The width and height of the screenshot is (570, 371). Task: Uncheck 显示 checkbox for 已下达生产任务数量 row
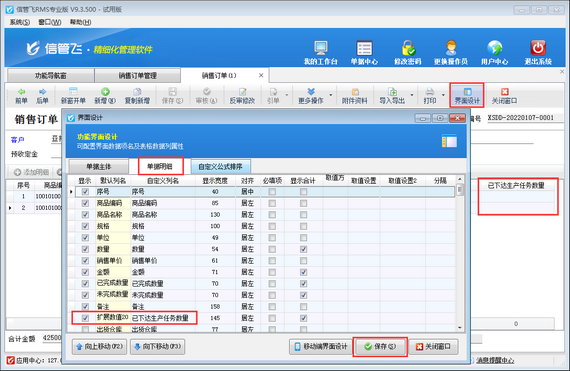(x=85, y=318)
